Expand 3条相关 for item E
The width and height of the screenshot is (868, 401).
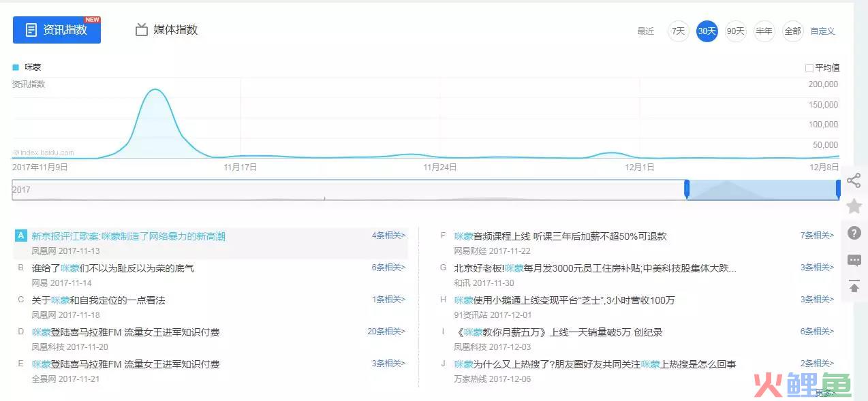pos(388,364)
